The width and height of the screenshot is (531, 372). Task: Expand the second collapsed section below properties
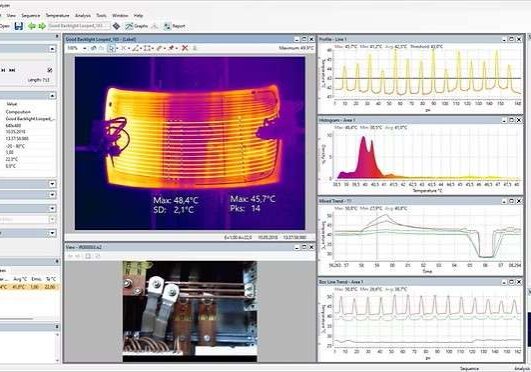[52, 194]
